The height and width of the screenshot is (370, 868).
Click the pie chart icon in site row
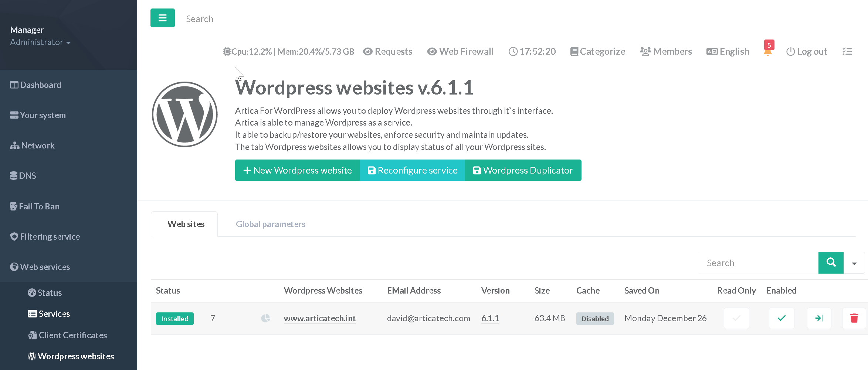265,318
